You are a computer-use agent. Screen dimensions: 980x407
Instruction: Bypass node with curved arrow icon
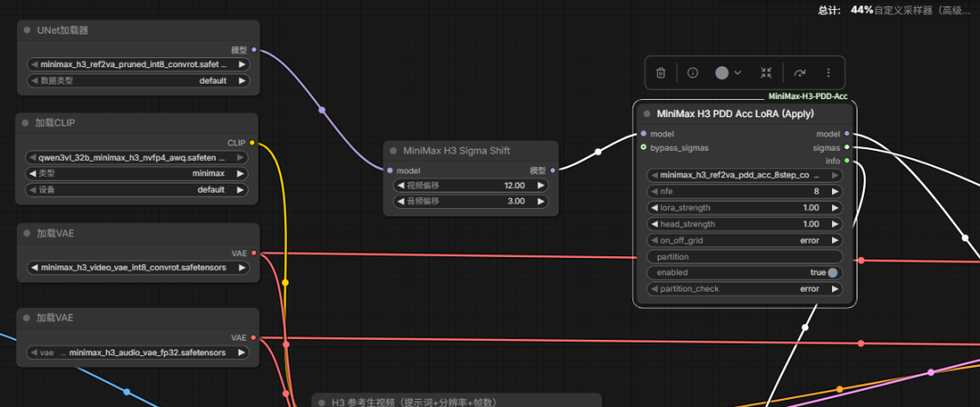click(799, 73)
